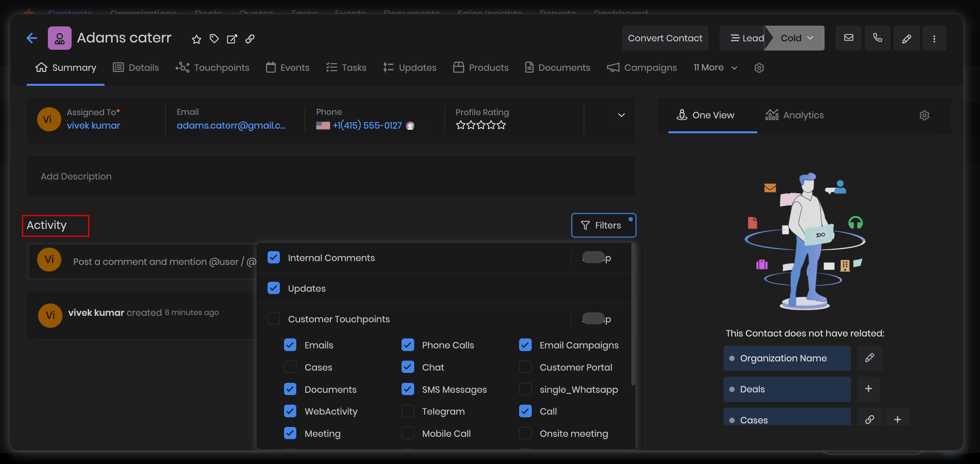Switch to the Touchpoints tab
This screenshot has height=464, width=980.
(213, 67)
